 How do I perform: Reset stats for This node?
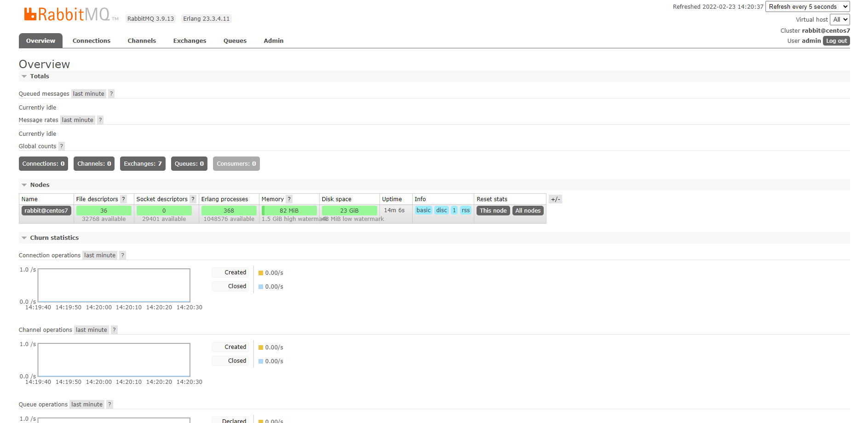(493, 211)
